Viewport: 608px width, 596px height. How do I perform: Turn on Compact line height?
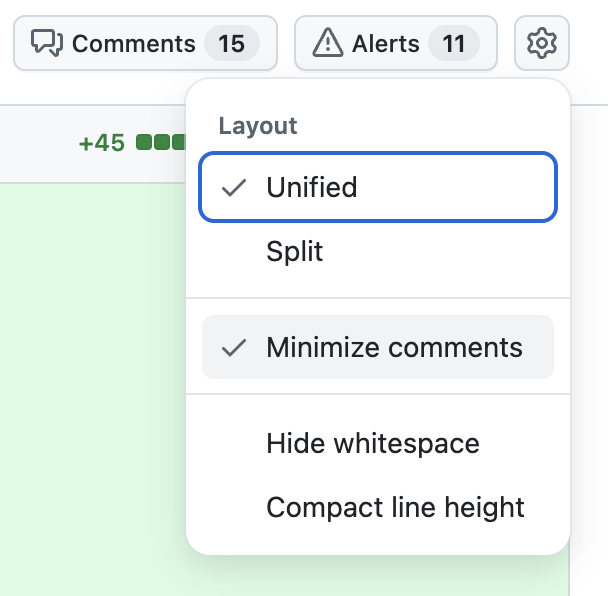[378, 507]
